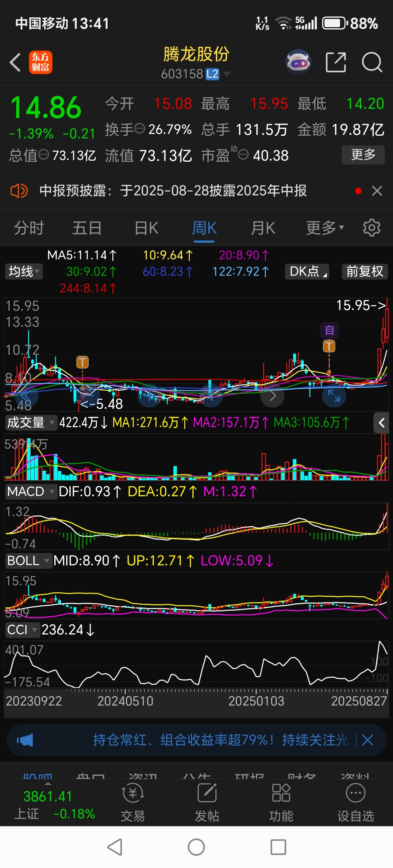Open the AI robot assistant icon
The width and height of the screenshot is (393, 868).
[298, 62]
